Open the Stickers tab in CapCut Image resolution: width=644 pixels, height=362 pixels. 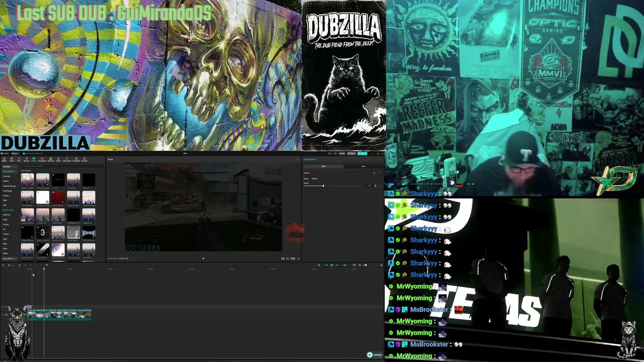point(26,159)
